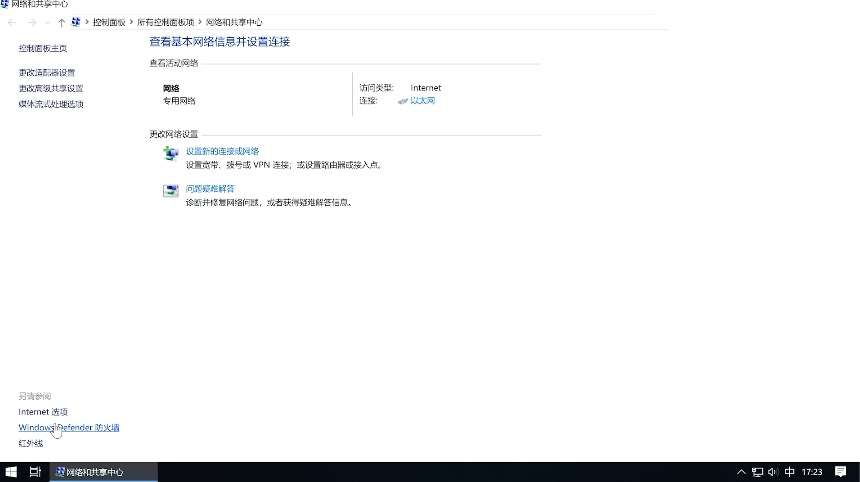The height and width of the screenshot is (482, 860).
Task: Click 网络和共享中心 breadcrumb segment
Action: pos(234,22)
